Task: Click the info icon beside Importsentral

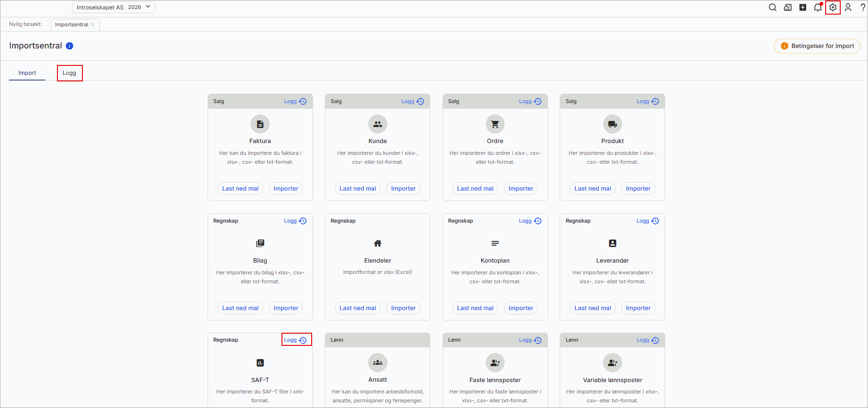Action: click(70, 46)
